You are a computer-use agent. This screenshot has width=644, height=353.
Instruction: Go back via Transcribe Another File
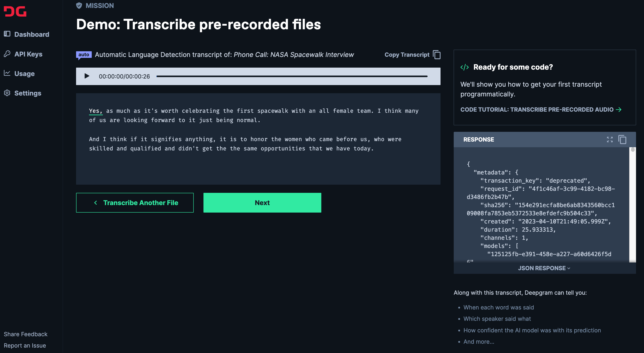click(x=135, y=203)
